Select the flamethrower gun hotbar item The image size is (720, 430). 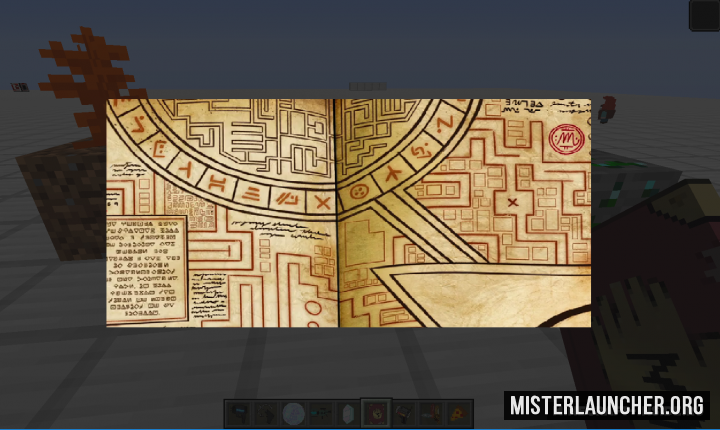coord(404,413)
